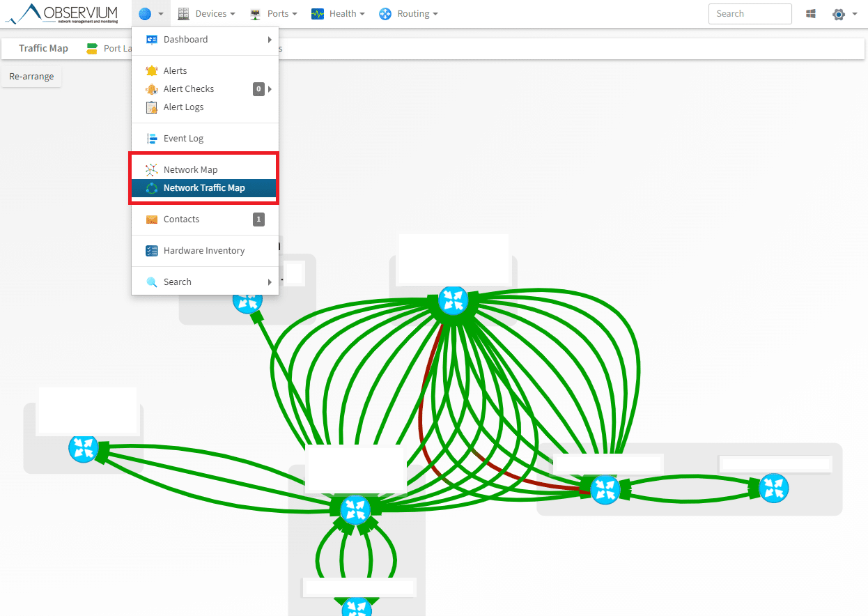Screen dimensions: 868x616
Task: Expand the Ports dropdown menu
Action: click(274, 14)
